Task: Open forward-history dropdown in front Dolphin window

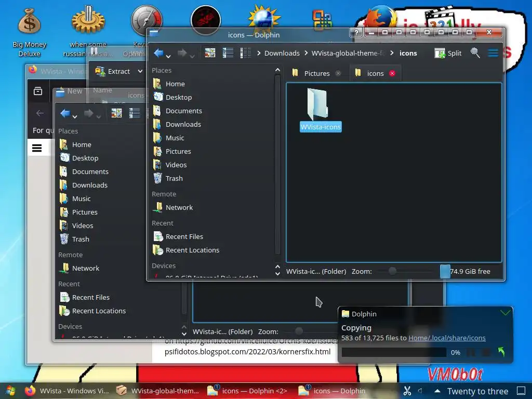Action: 192,56
